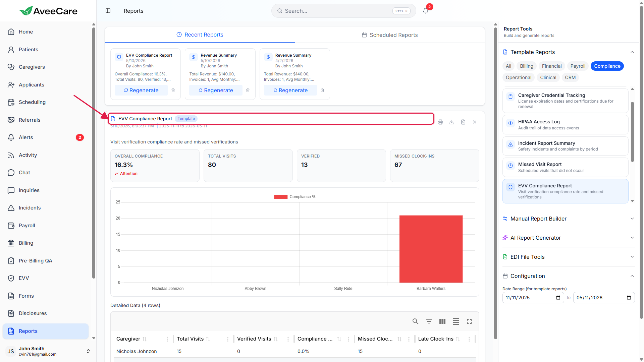Filter templates by Billing

click(x=527, y=66)
